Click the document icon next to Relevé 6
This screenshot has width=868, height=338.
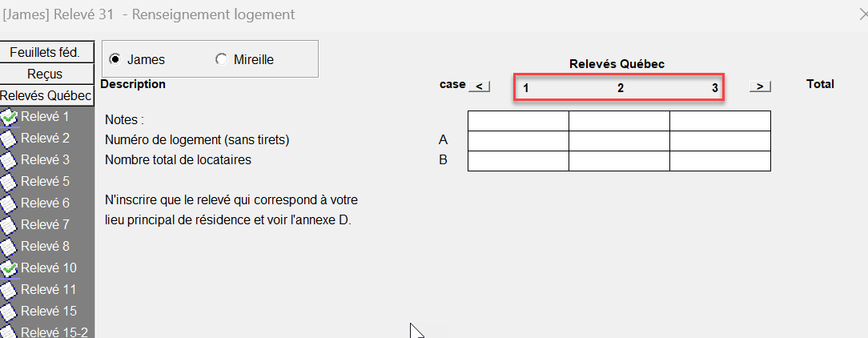9,203
